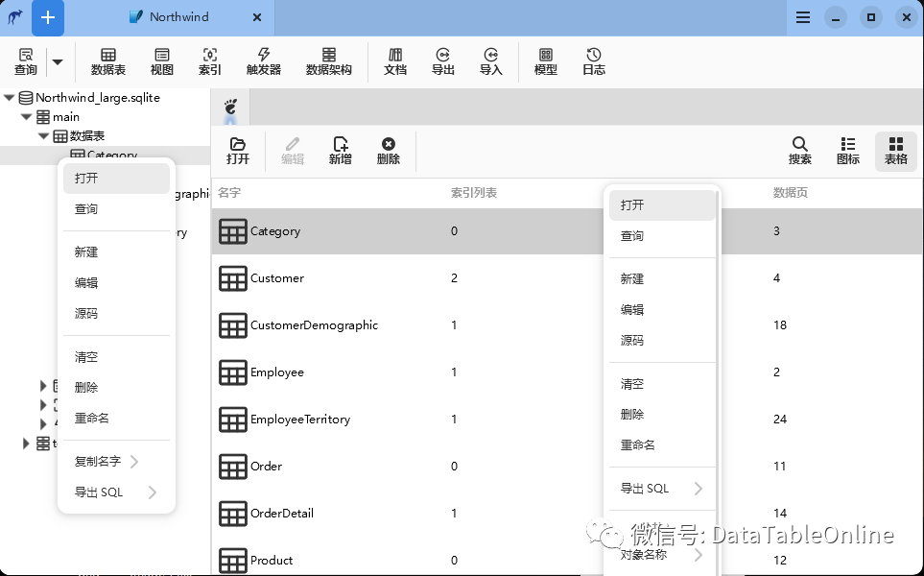Sort by the 名字 column header

tap(229, 193)
